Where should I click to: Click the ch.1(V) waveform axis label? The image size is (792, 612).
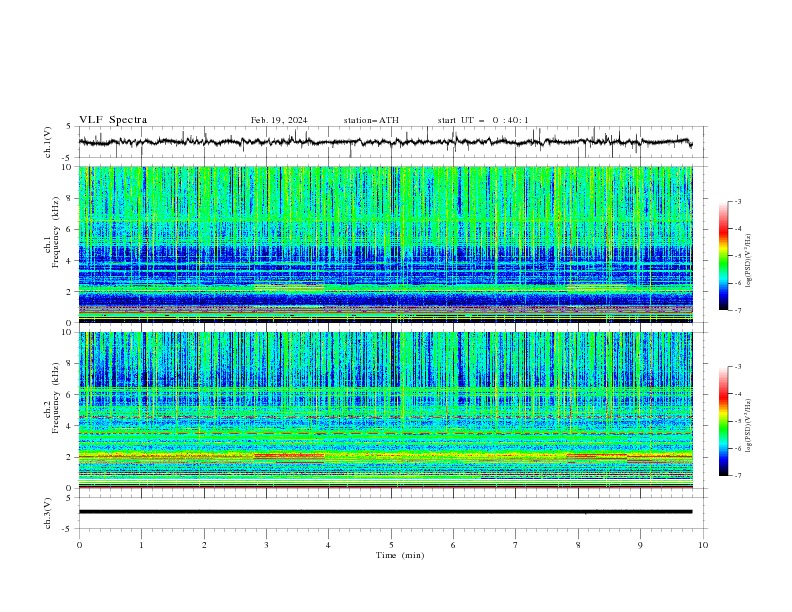point(47,142)
